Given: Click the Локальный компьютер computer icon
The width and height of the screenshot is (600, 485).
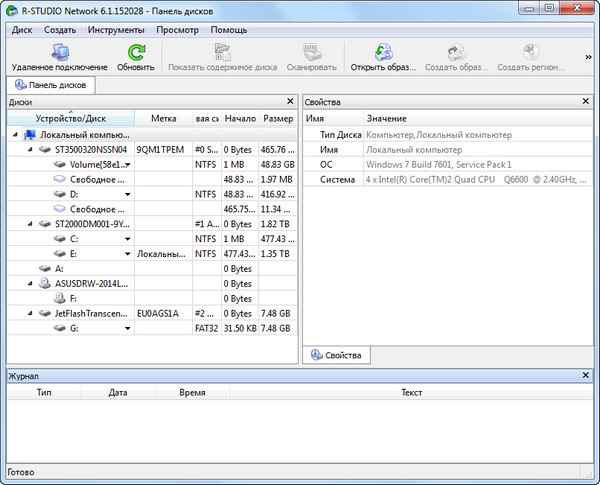Looking at the screenshot, I should tap(30, 134).
